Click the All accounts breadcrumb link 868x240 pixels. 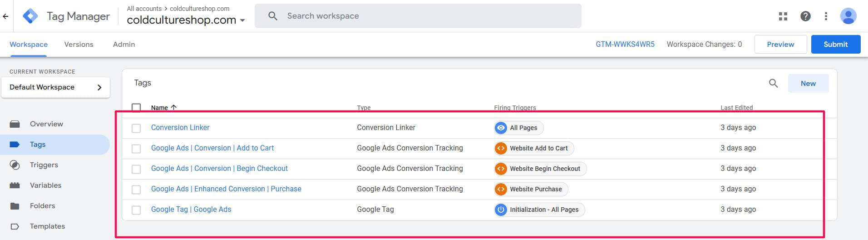144,9
